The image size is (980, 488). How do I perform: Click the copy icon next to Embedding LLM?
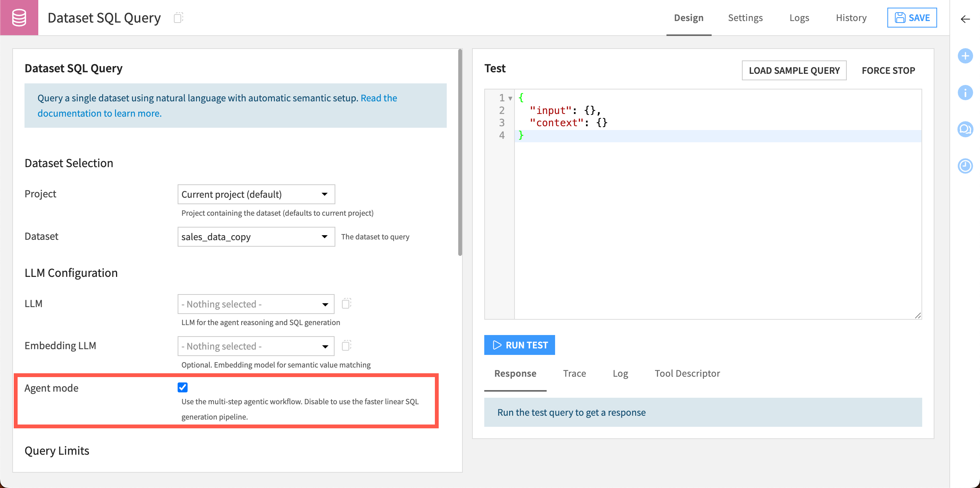[x=346, y=346]
